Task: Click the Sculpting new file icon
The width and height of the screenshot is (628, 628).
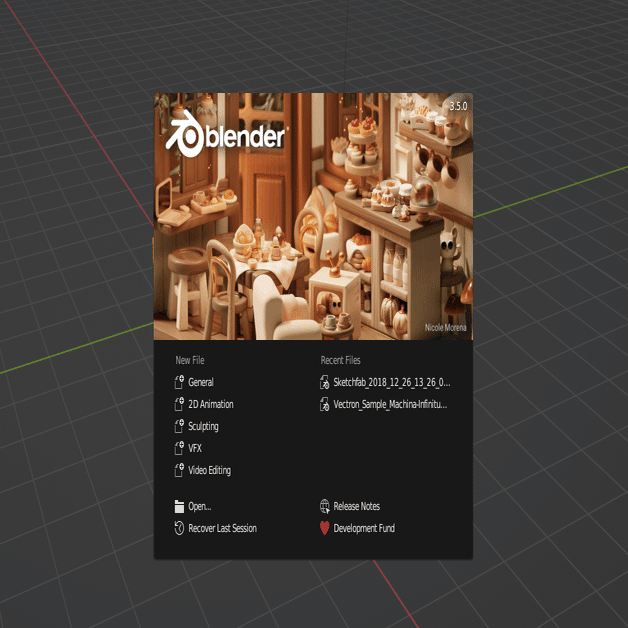Action: pos(179,426)
